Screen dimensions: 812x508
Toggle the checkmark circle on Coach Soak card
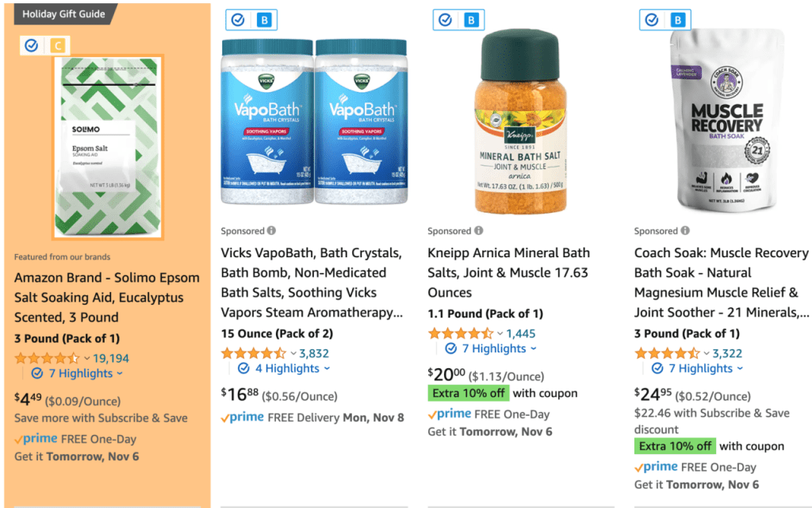click(x=653, y=19)
